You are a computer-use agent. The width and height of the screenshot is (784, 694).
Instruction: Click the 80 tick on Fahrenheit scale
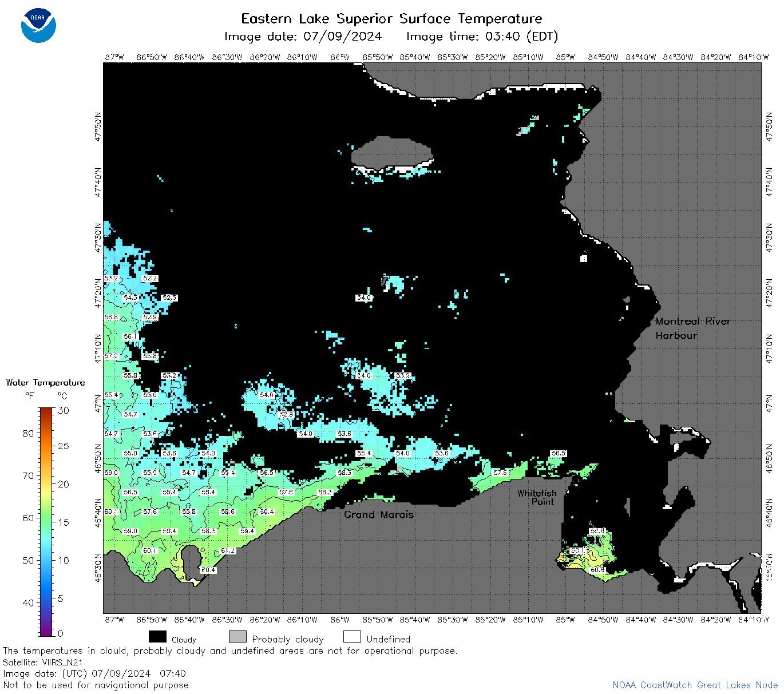pos(28,433)
